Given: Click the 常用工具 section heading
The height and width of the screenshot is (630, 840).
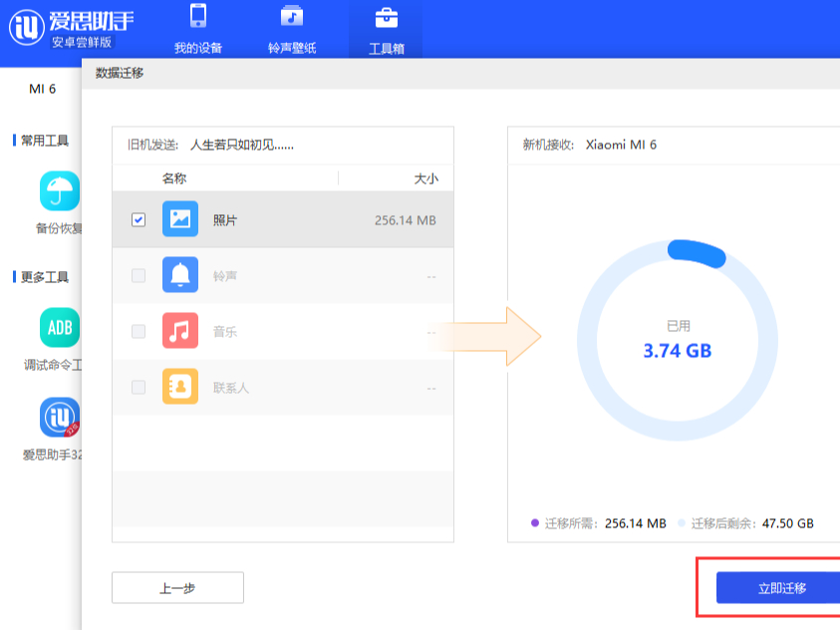Looking at the screenshot, I should pyautogui.click(x=45, y=141).
